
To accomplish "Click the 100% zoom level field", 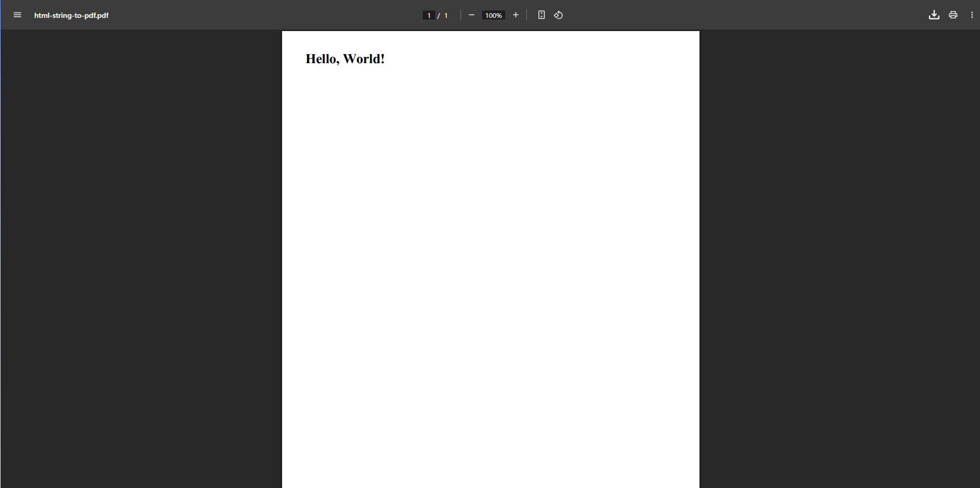I will pyautogui.click(x=493, y=15).
